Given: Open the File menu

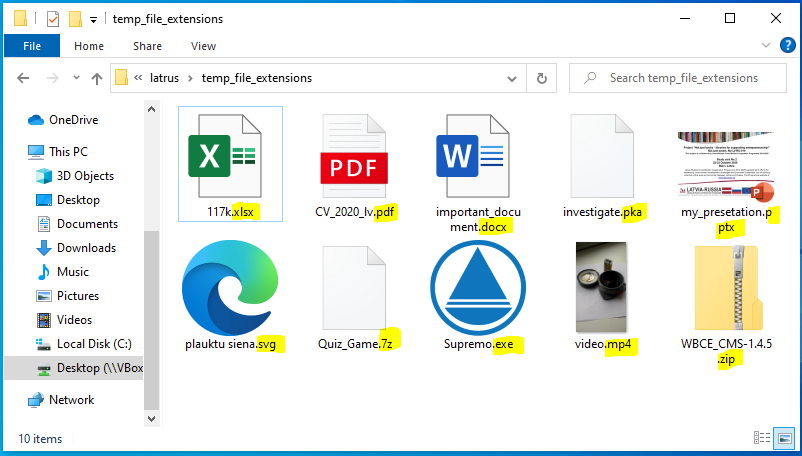Looking at the screenshot, I should click(x=32, y=46).
